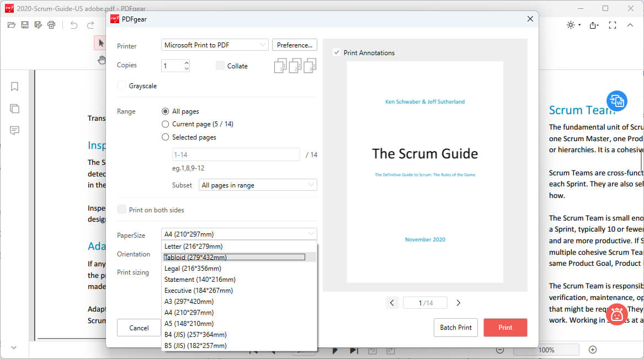
Task: Click the red Print button
Action: (x=505, y=328)
